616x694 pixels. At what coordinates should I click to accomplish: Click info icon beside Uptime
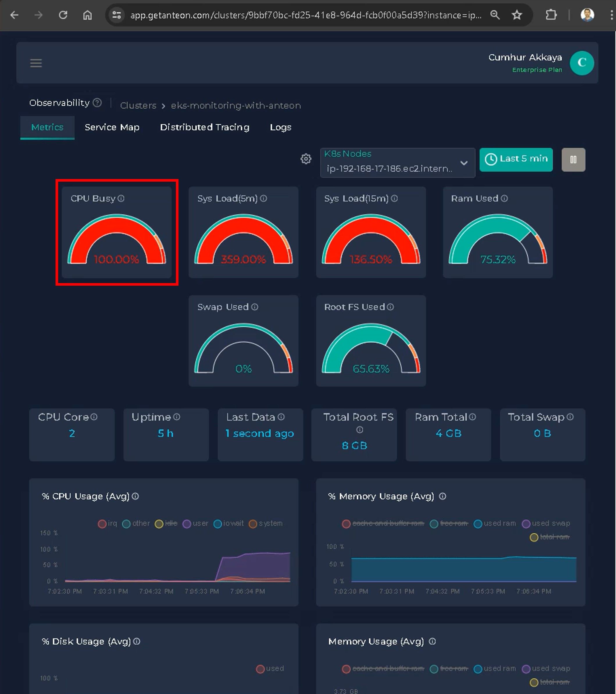tap(176, 417)
